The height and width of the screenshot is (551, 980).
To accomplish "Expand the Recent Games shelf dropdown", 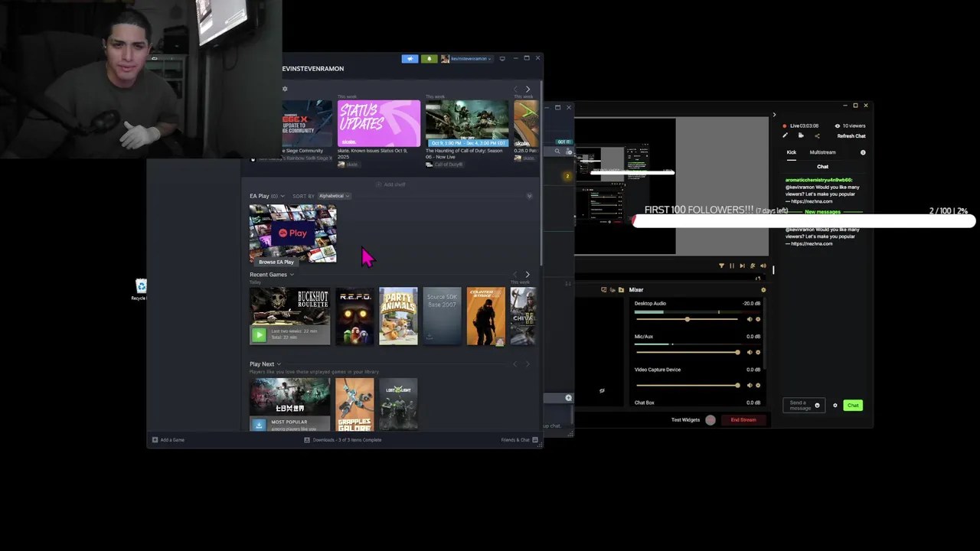I will pyautogui.click(x=292, y=275).
